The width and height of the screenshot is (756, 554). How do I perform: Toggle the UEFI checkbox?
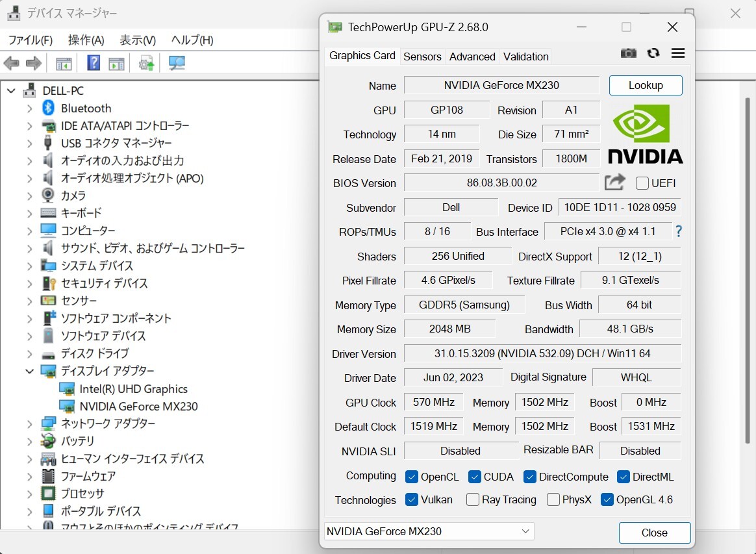(x=642, y=183)
